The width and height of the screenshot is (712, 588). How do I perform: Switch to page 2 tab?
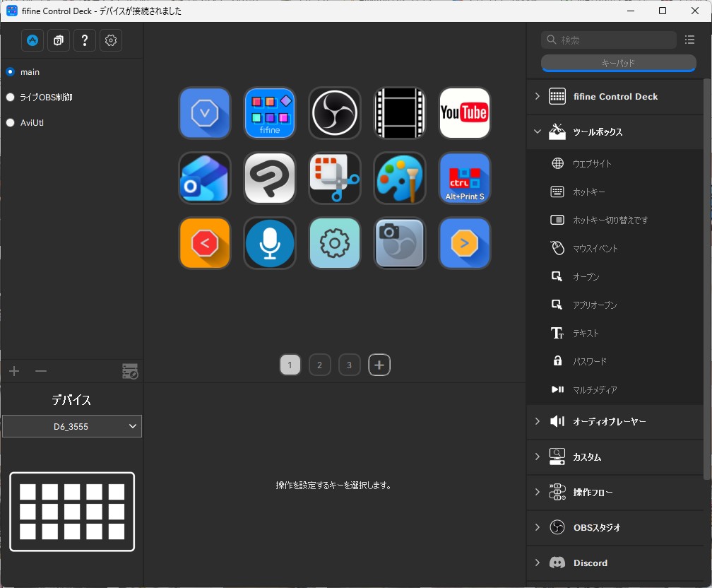(x=320, y=365)
